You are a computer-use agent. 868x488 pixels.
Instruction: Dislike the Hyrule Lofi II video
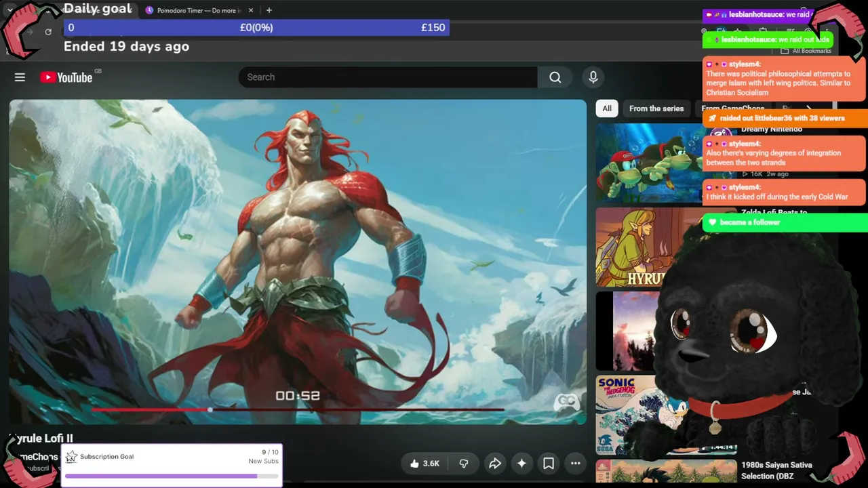click(464, 464)
